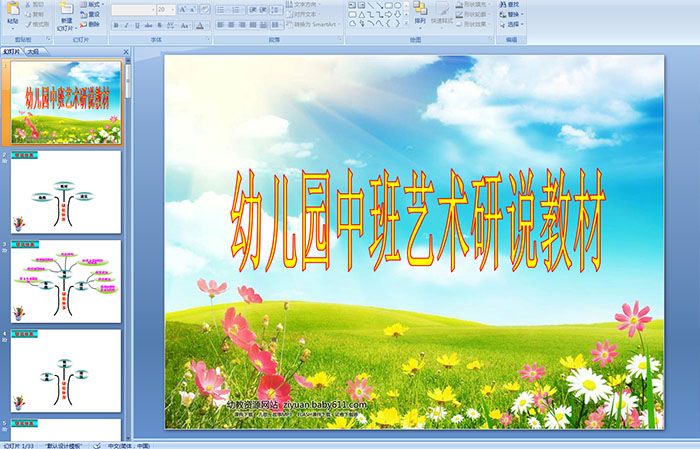The height and width of the screenshot is (449, 700).
Task: Click the Select (选择) button
Action: [x=512, y=24]
